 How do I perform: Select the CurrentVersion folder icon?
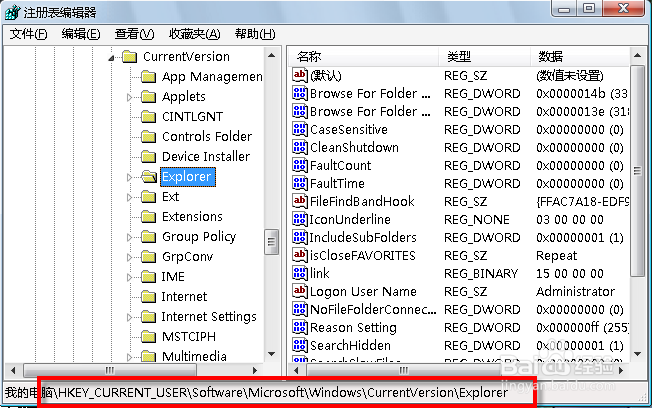[x=130, y=57]
